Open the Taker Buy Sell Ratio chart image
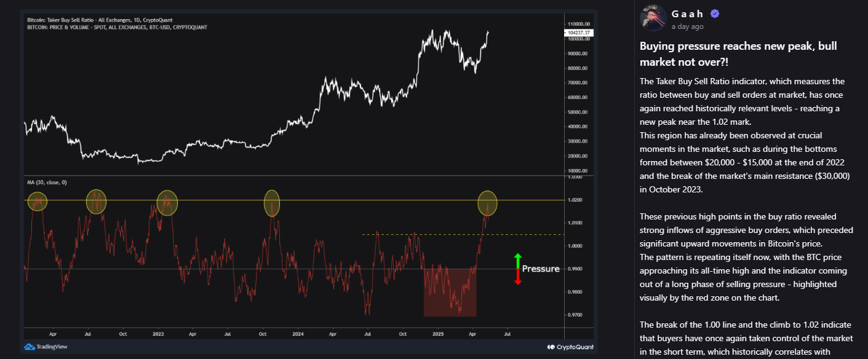The width and height of the screenshot is (868, 359). point(309,183)
